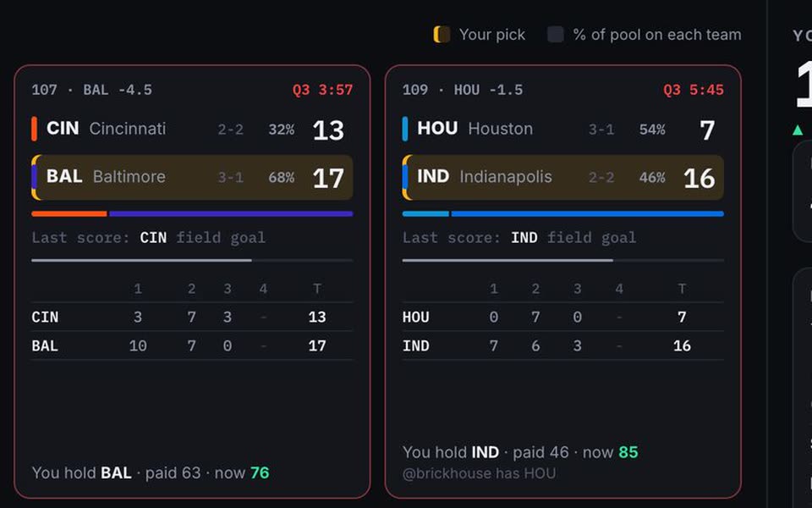Viewport: 812px width, 508px height.
Task: Click the 'You hold BAL' status line
Action: tap(151, 472)
